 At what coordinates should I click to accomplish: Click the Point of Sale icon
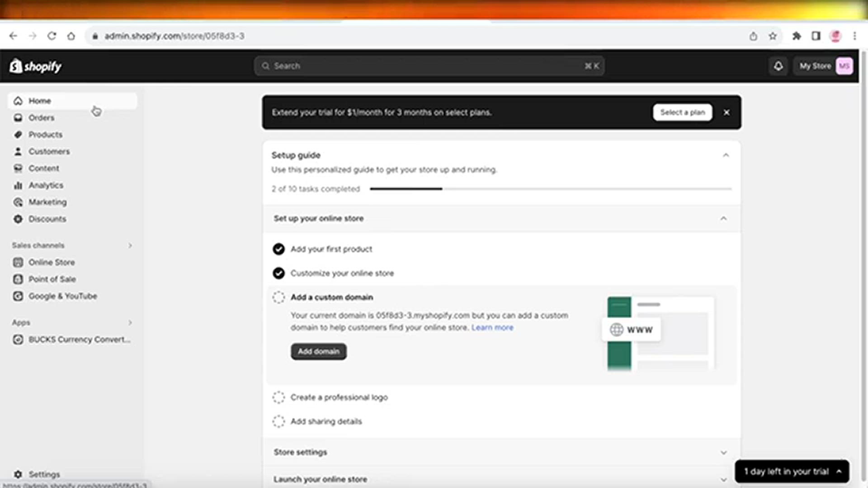point(18,279)
